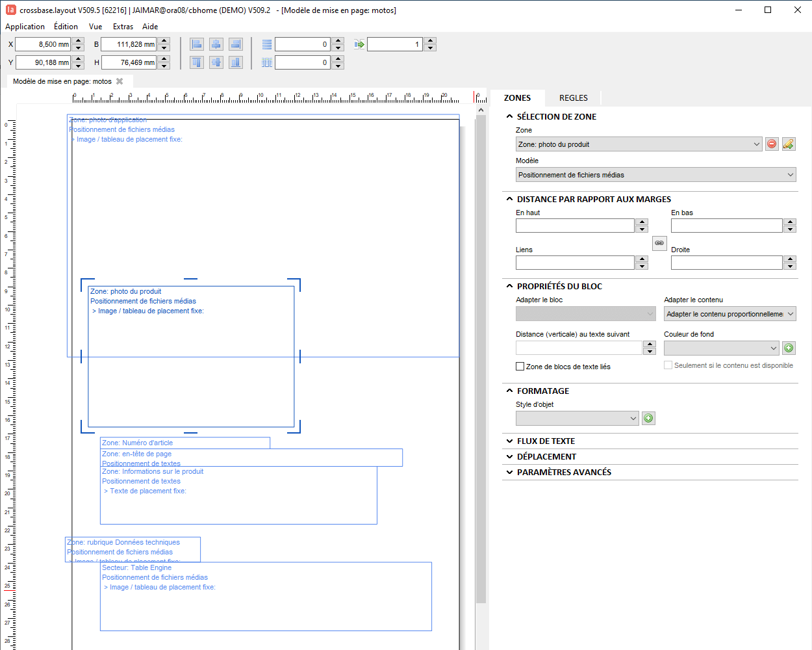Collapse the PROPRIÉTÉS DU BLOC section
This screenshot has width=812, height=650.
pyautogui.click(x=510, y=286)
